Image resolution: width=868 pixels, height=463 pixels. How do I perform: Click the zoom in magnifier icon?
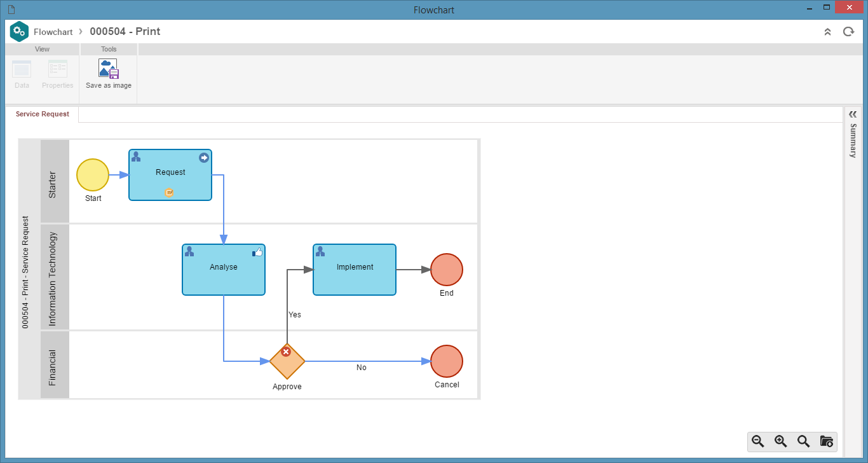click(781, 441)
